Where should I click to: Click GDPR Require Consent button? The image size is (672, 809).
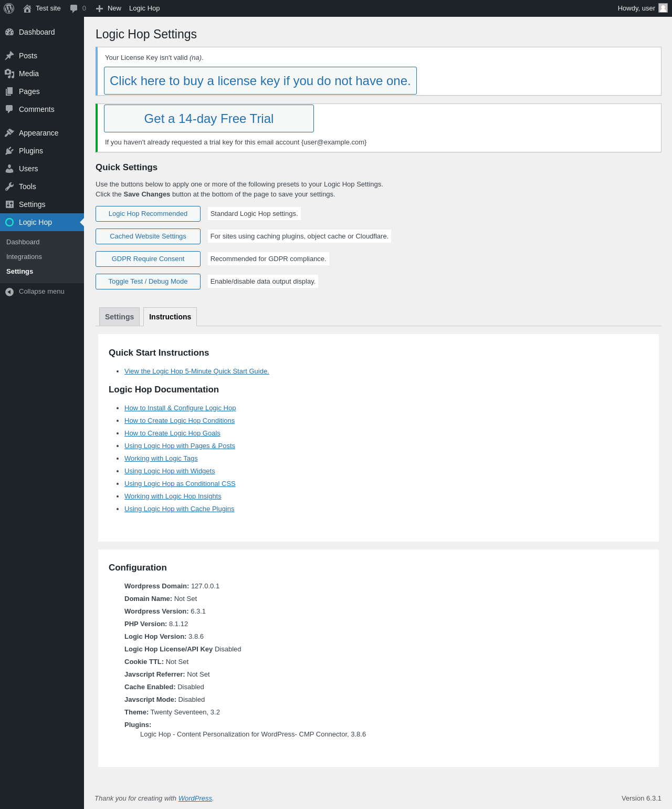click(x=148, y=259)
